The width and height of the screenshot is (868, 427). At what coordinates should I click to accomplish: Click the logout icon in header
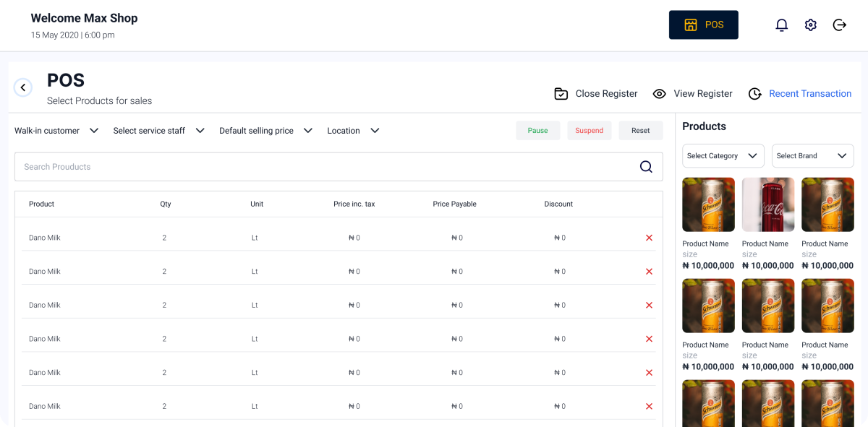pos(839,25)
